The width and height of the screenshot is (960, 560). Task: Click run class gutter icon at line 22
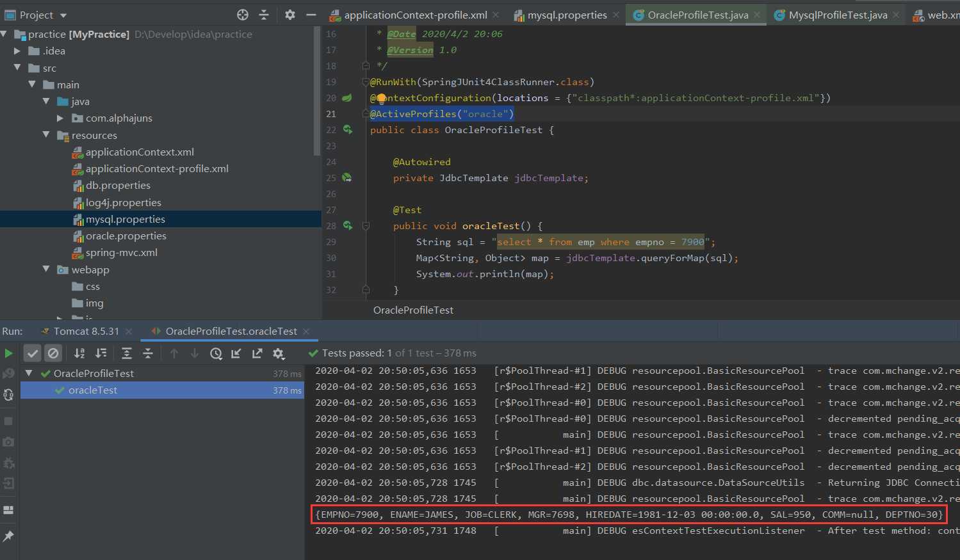pos(348,130)
